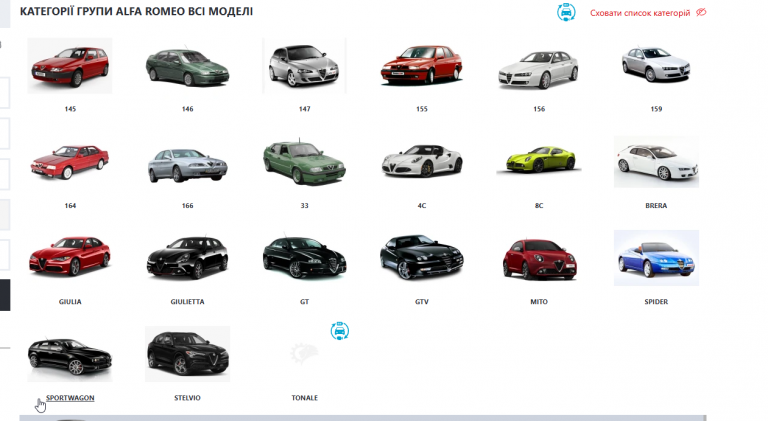Open the Alfa Romeo 145 thumbnail
This screenshot has height=421, width=768.
coord(70,66)
